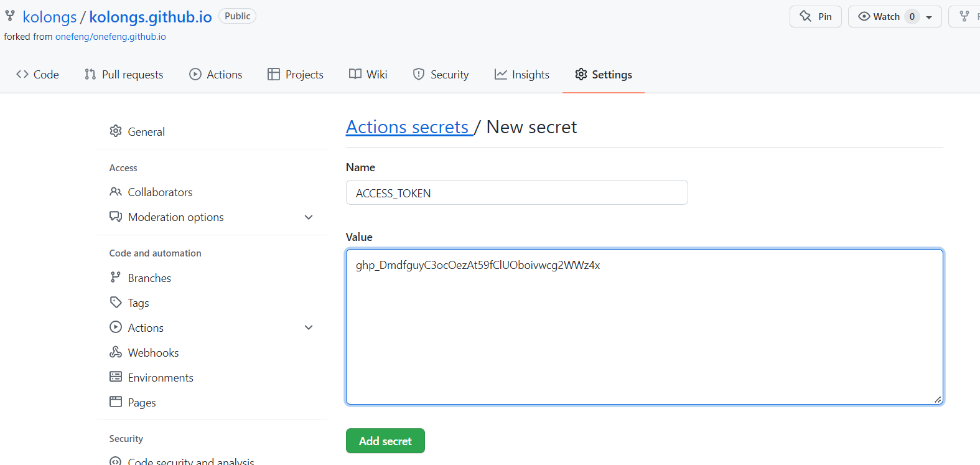Open the Pull requests tab
This screenshot has height=465, width=980.
(x=124, y=75)
